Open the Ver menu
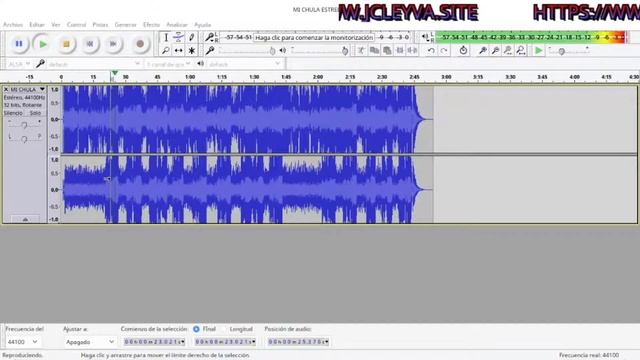 click(x=56, y=25)
